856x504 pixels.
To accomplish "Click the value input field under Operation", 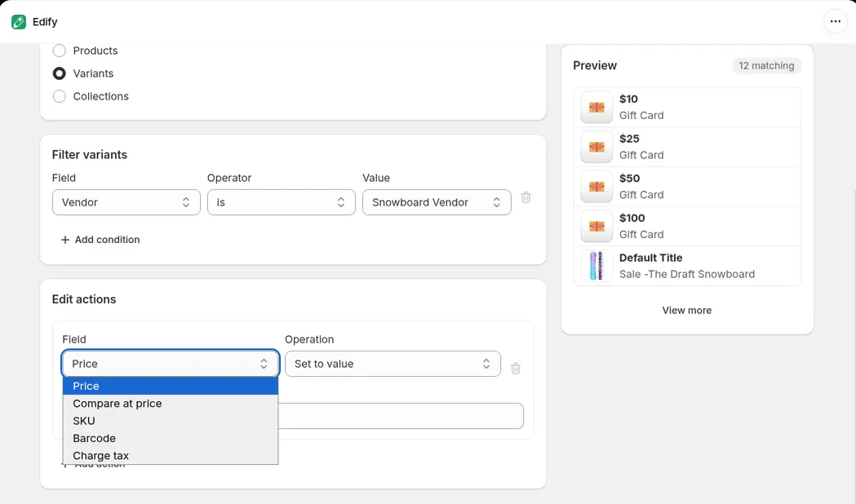I will [x=401, y=416].
